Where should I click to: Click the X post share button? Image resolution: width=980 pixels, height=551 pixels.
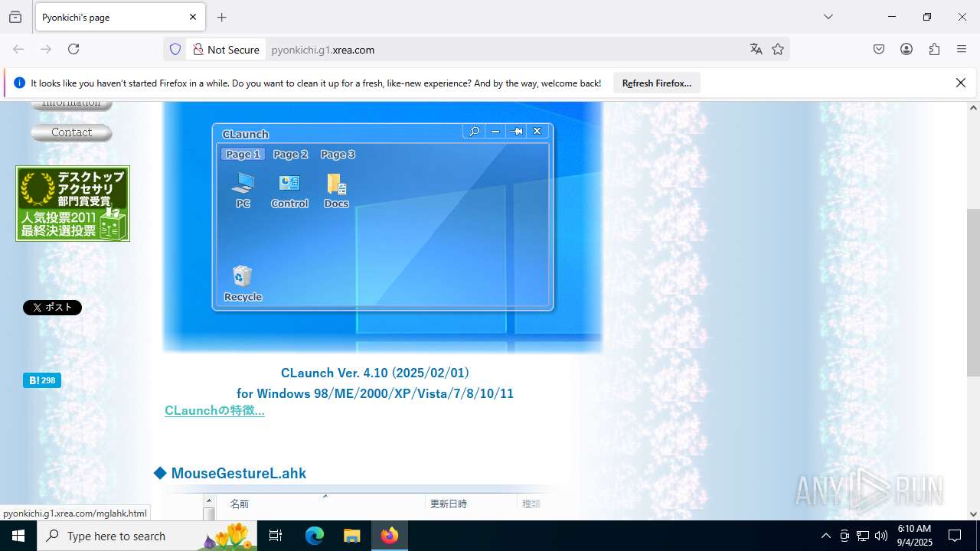(52, 308)
